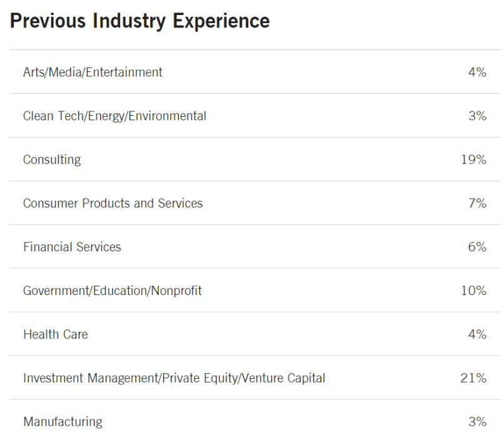Click the 3% value beside Manufacturing
Screen dimensions: 504x442
(x=477, y=422)
